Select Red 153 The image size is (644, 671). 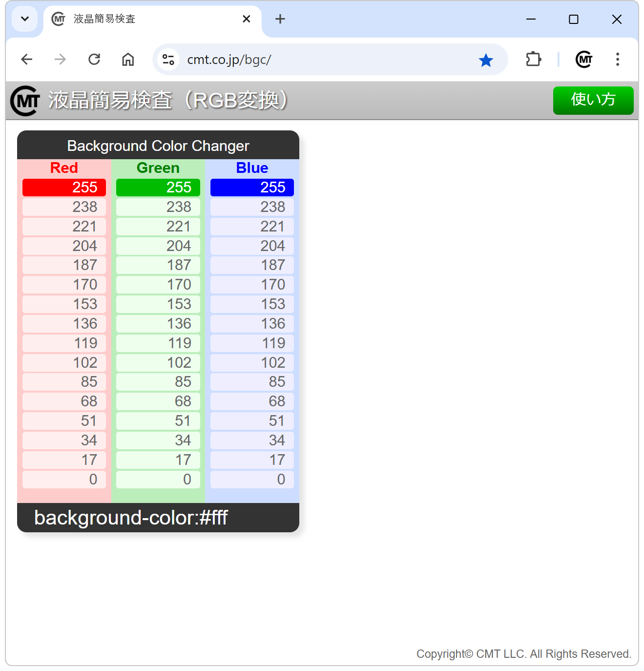(64, 304)
